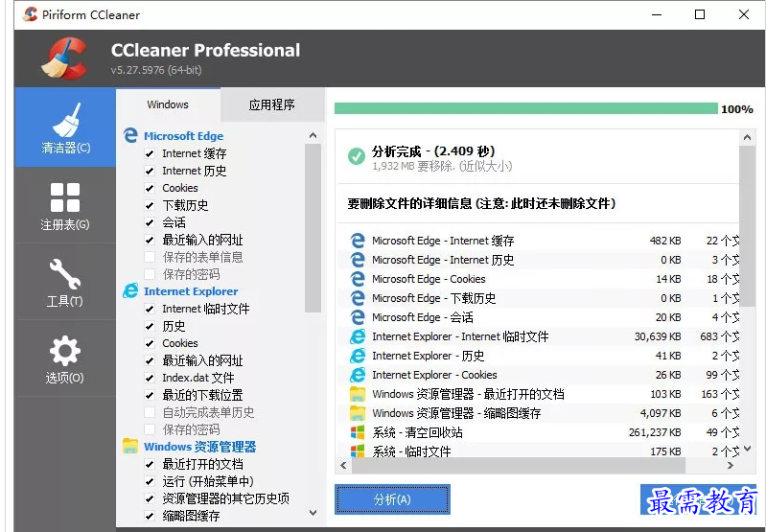
Task: Click the horizontal scrollbar thumb in results
Action: pos(519,466)
